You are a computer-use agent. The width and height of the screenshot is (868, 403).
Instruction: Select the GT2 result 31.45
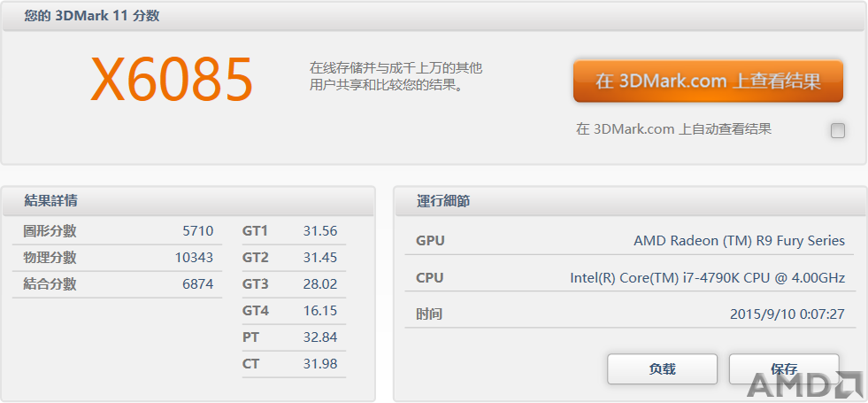point(320,258)
